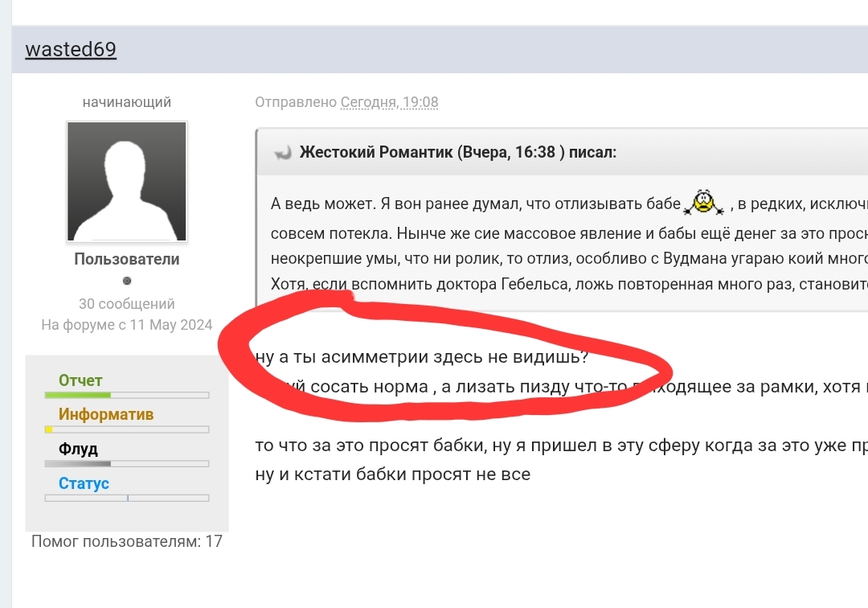Viewport: 868px width, 608px height.
Task: Click the blue Статус label
Action: [x=84, y=483]
